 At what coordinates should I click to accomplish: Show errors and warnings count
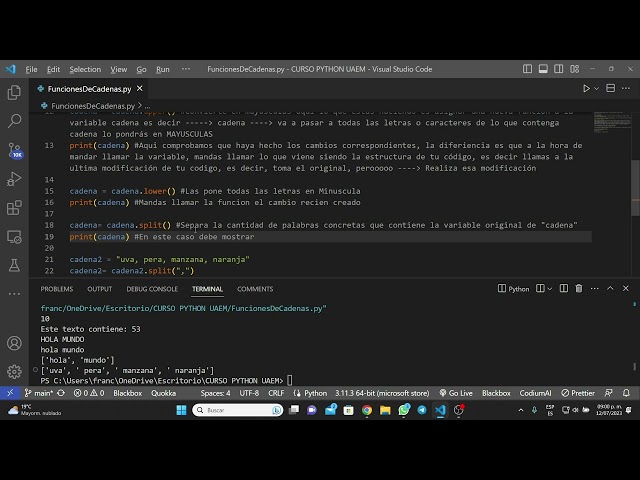(89, 393)
